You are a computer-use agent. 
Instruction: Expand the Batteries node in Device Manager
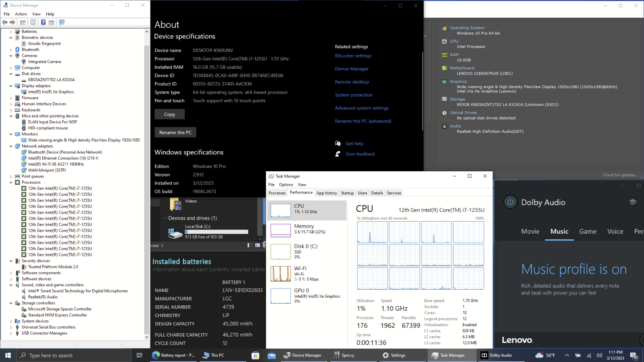11,31
